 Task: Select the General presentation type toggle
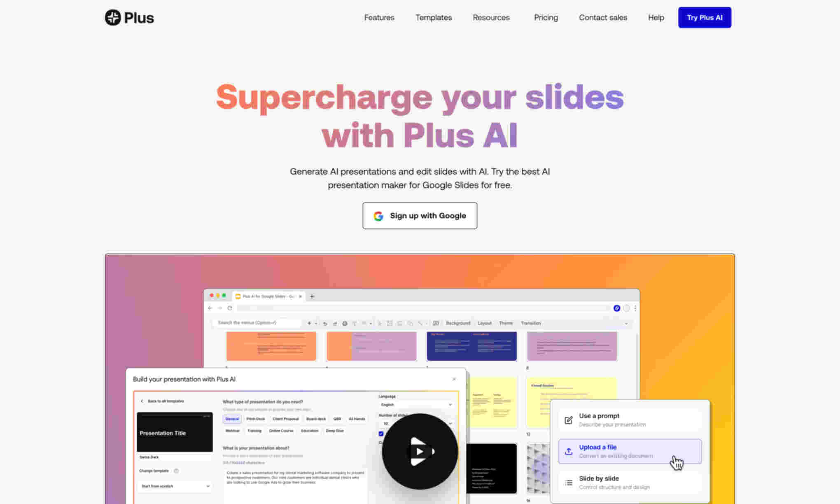[x=233, y=419]
